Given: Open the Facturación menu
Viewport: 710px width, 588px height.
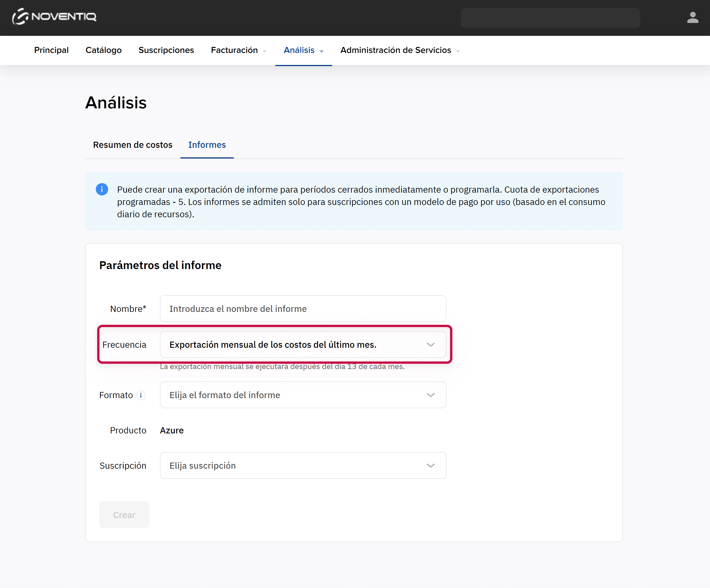Looking at the screenshot, I should point(234,50).
